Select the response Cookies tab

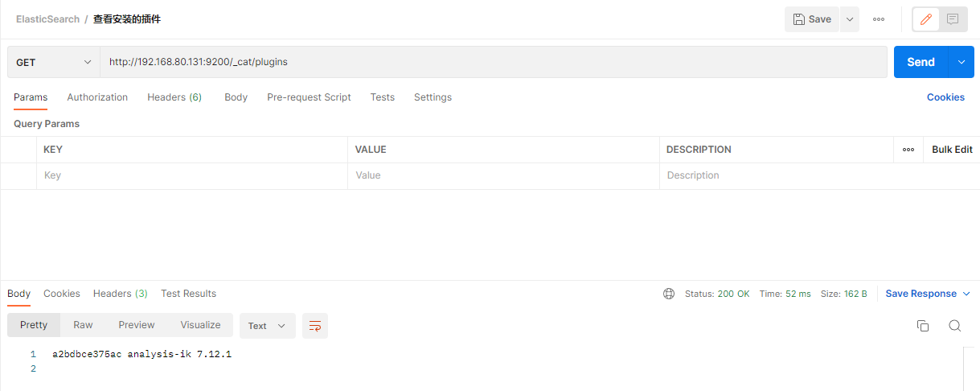point(62,294)
